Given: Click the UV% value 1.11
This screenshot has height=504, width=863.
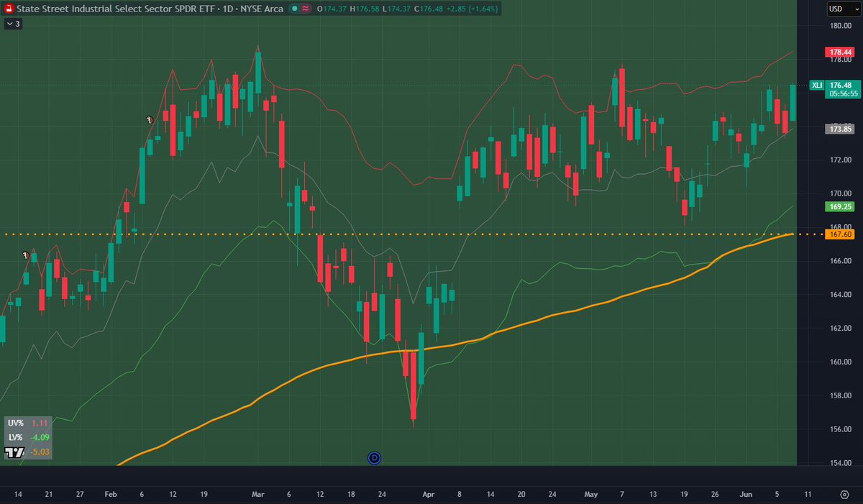Looking at the screenshot, I should [38, 423].
